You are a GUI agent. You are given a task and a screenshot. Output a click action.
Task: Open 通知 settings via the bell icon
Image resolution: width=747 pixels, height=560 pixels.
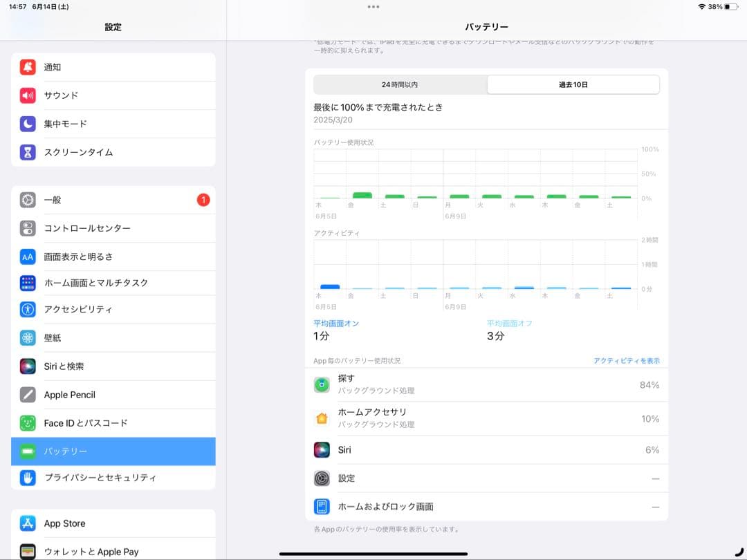[28, 67]
